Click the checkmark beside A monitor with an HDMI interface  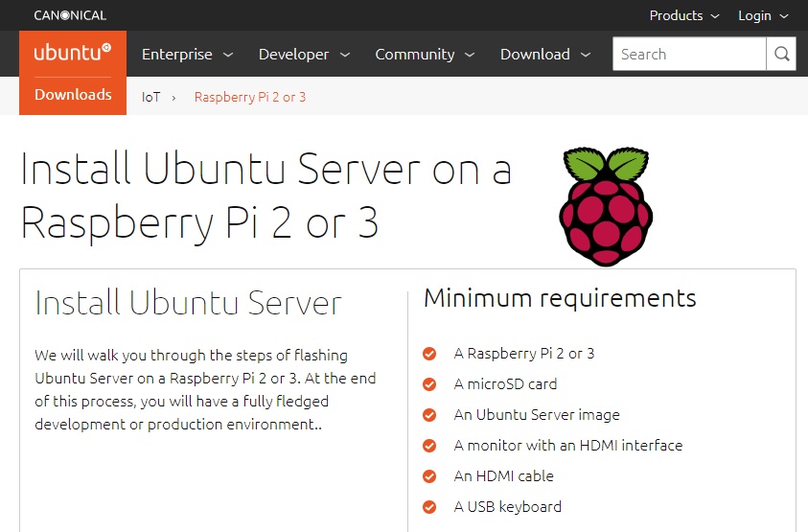point(429,446)
